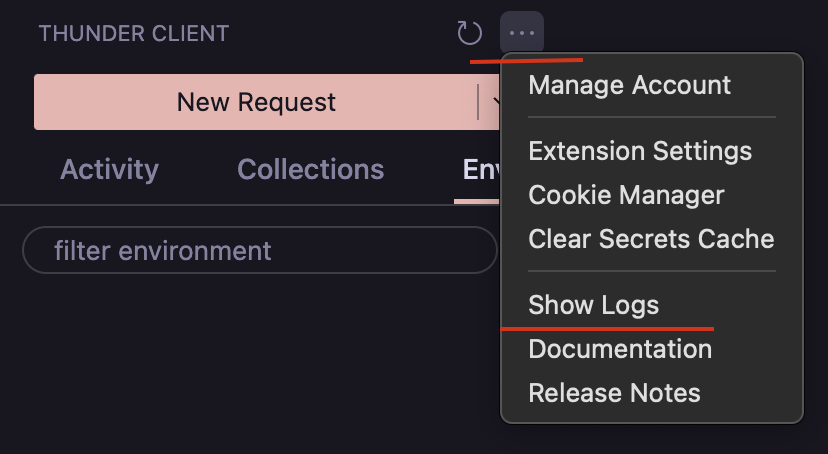Click the refresh icon in Thunder Client header

pos(470,33)
